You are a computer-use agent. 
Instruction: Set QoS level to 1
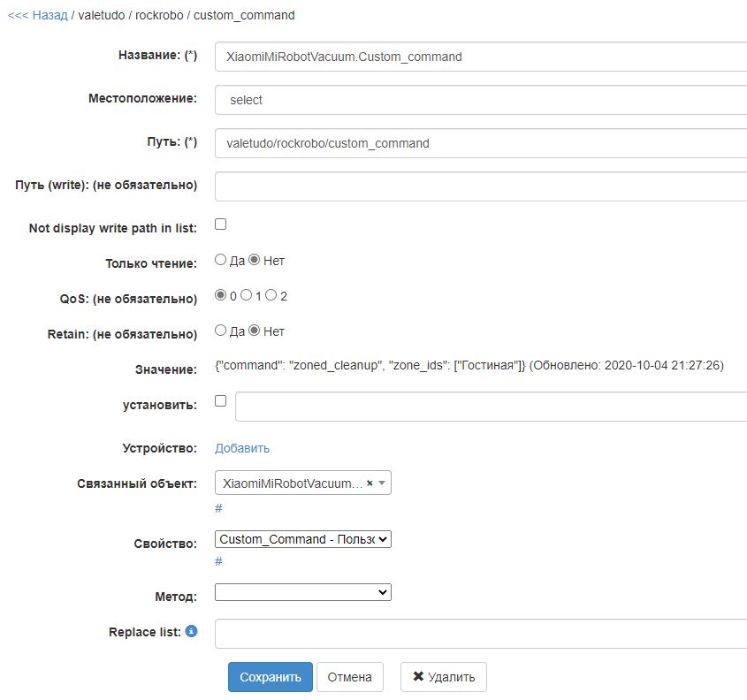coord(247,296)
